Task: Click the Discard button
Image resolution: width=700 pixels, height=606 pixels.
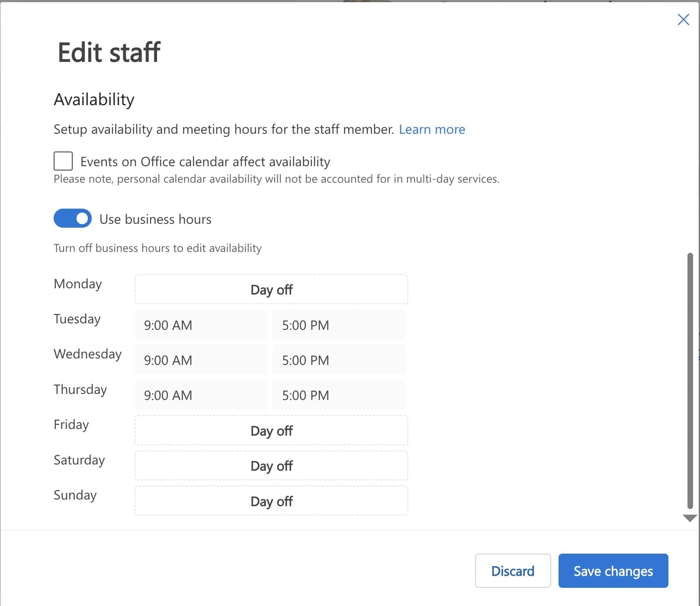Action: (x=513, y=571)
